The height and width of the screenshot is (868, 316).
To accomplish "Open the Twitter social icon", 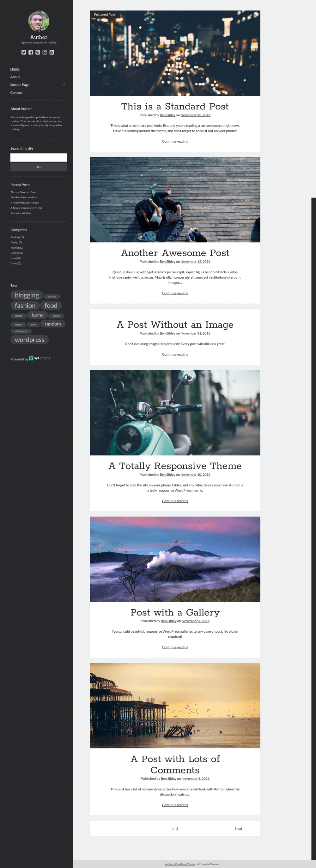I will [24, 52].
